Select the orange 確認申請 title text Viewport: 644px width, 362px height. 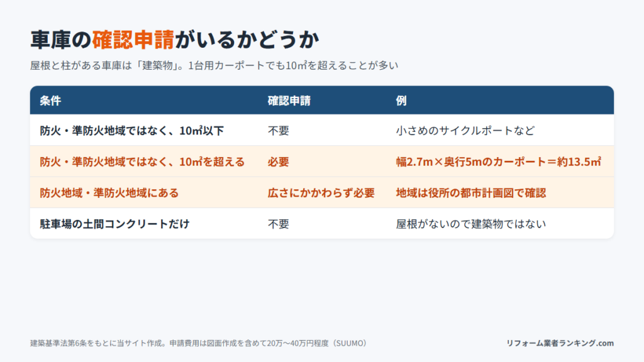(133, 40)
